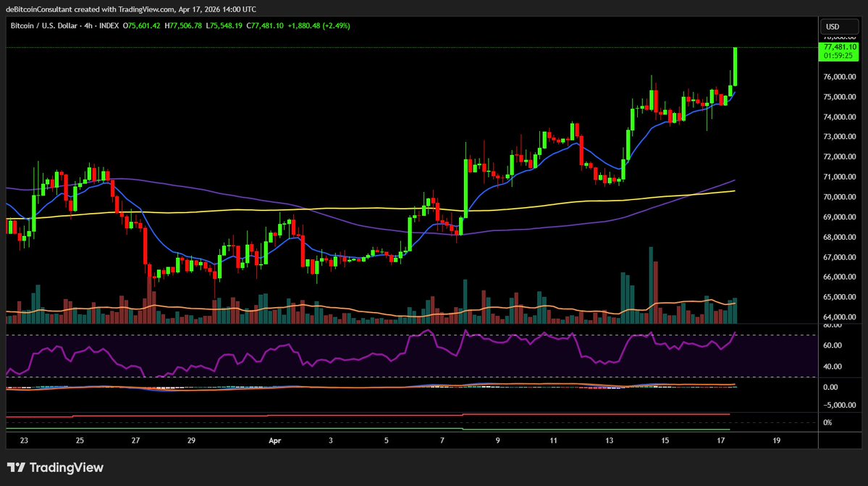Click the date label 17 on the time axis
This screenshot has width=868, height=486.
tap(721, 440)
